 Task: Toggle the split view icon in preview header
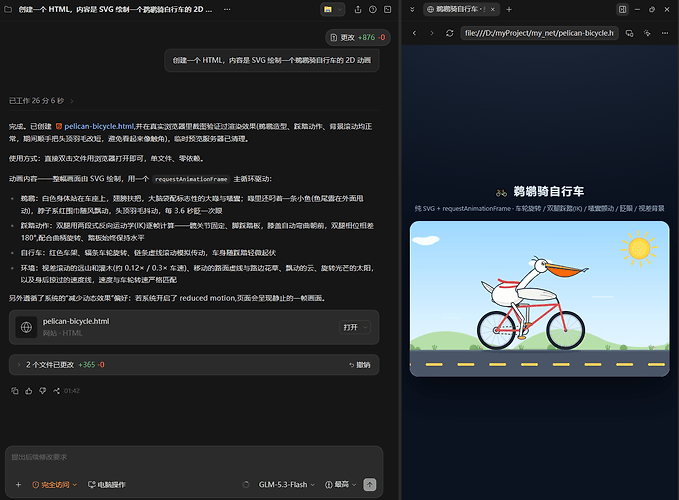[622, 9]
